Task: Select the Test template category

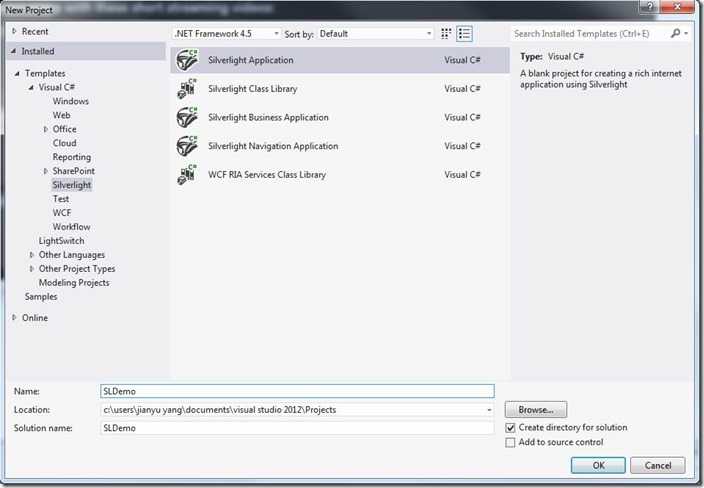Action: 61,199
